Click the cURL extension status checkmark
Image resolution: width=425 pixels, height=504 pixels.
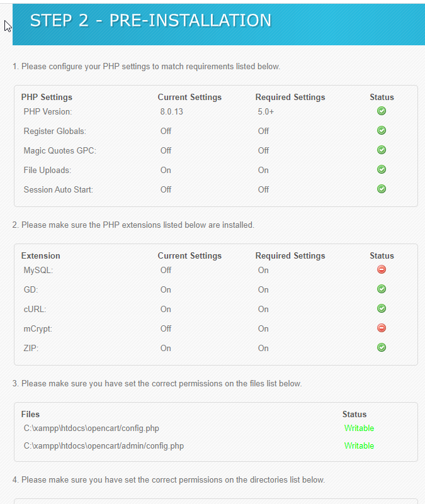click(382, 308)
